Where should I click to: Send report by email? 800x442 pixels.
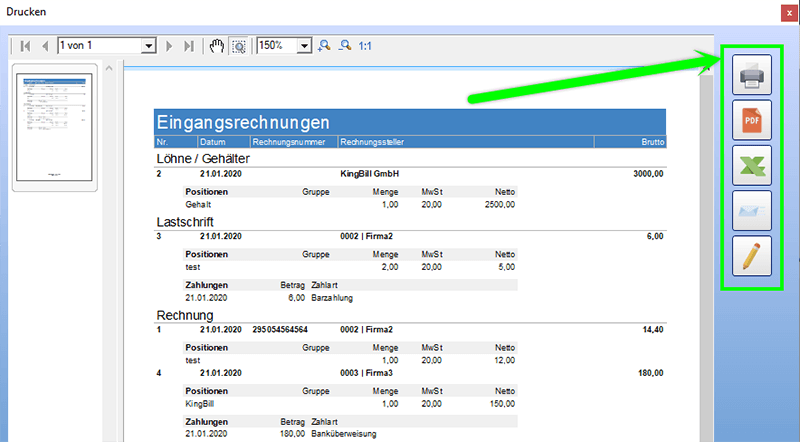[x=752, y=211]
